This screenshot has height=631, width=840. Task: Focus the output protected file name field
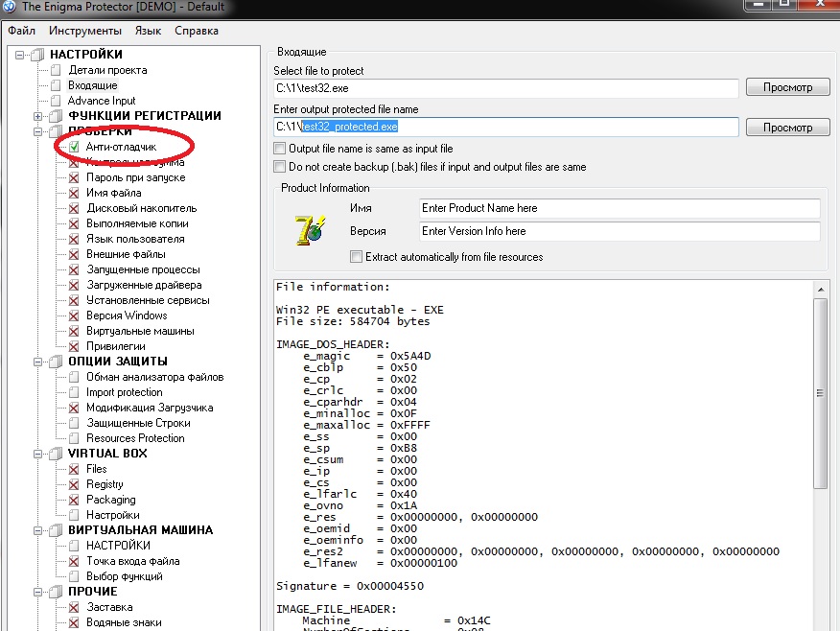(505, 127)
